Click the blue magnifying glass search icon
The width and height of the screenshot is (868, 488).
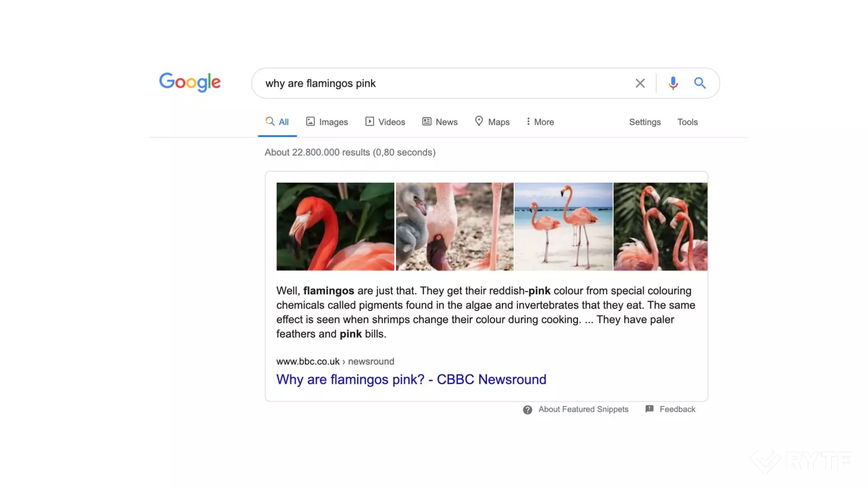click(x=700, y=83)
